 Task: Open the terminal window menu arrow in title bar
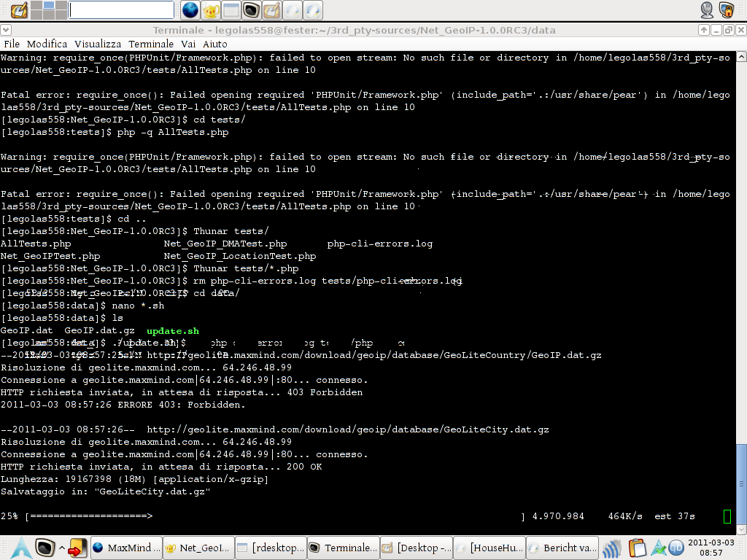6,30
